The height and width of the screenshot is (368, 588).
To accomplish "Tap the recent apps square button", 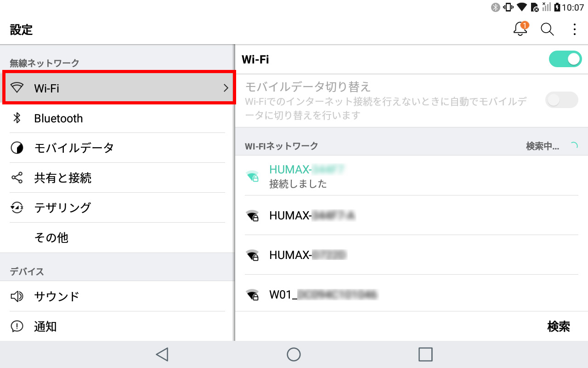I will coord(426,354).
